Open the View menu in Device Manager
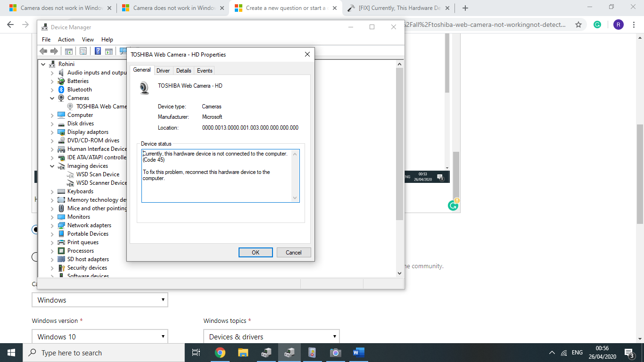The width and height of the screenshot is (644, 362). click(x=88, y=40)
